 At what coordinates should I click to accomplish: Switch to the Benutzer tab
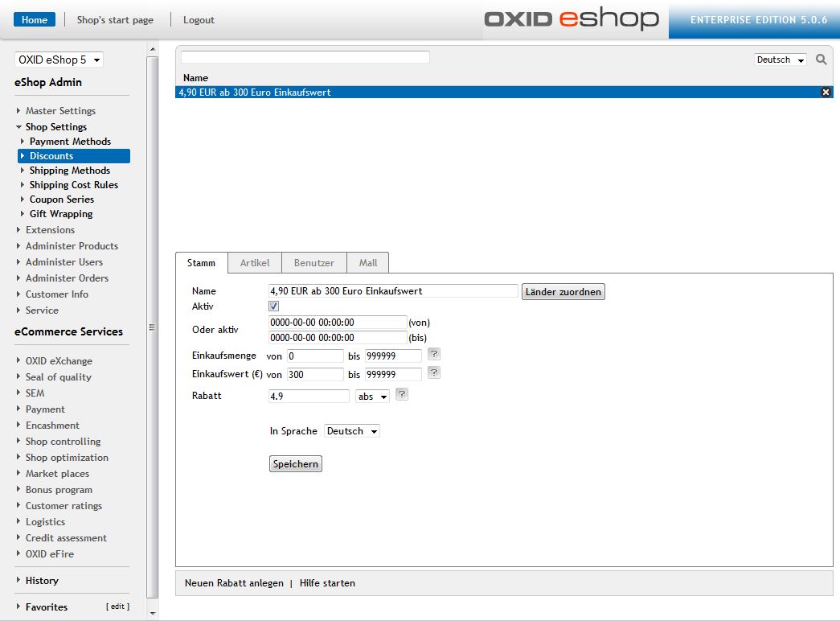(313, 263)
